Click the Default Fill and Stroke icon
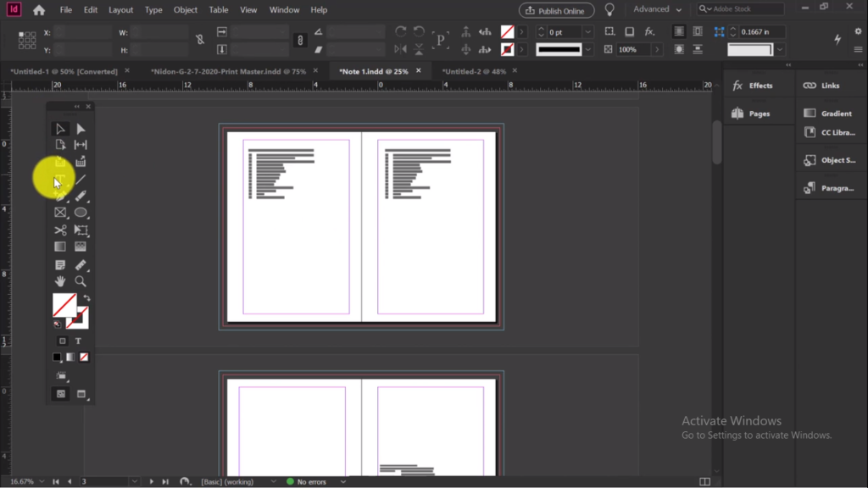868x488 pixels. [57, 324]
